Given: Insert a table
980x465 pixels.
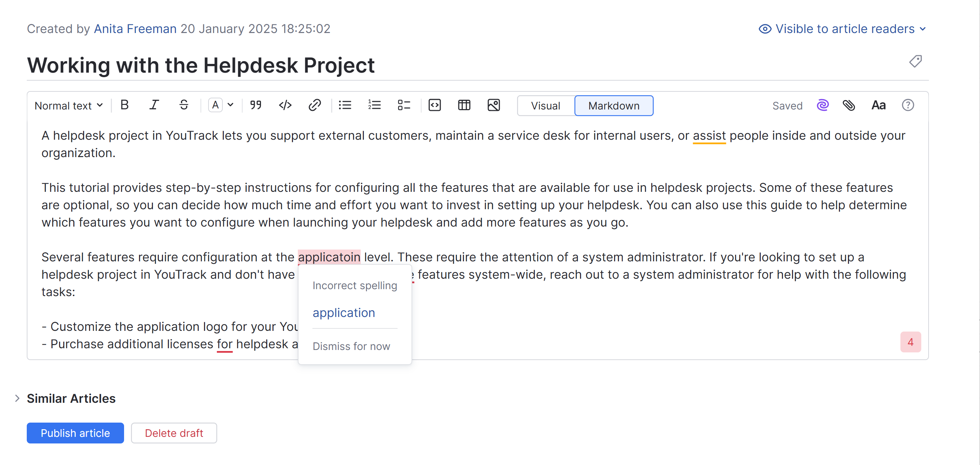Looking at the screenshot, I should point(464,105).
